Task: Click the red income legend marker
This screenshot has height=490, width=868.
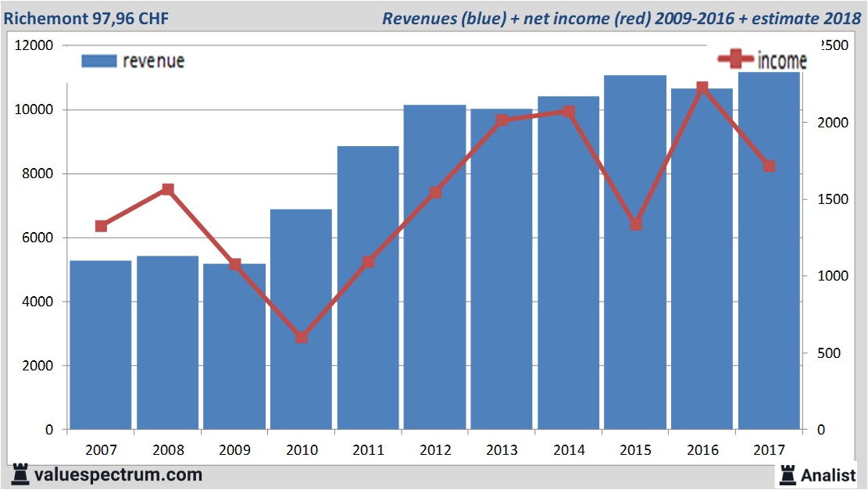Action: coord(736,59)
